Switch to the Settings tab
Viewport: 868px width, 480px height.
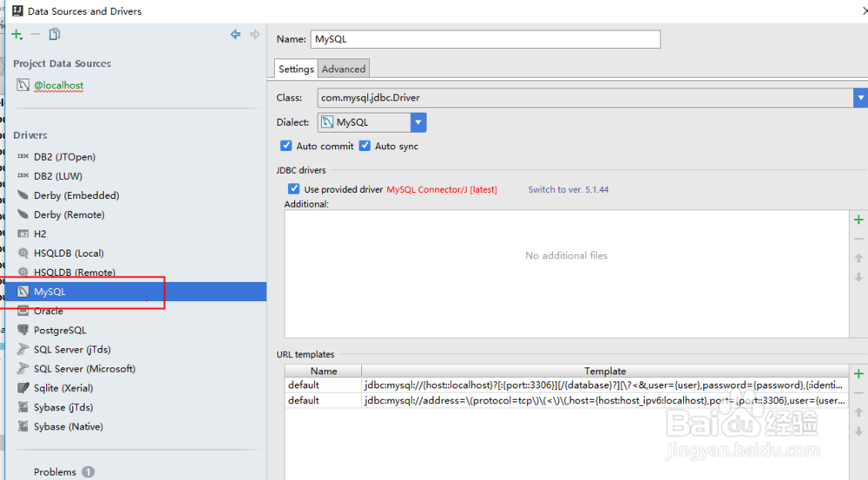tap(296, 69)
